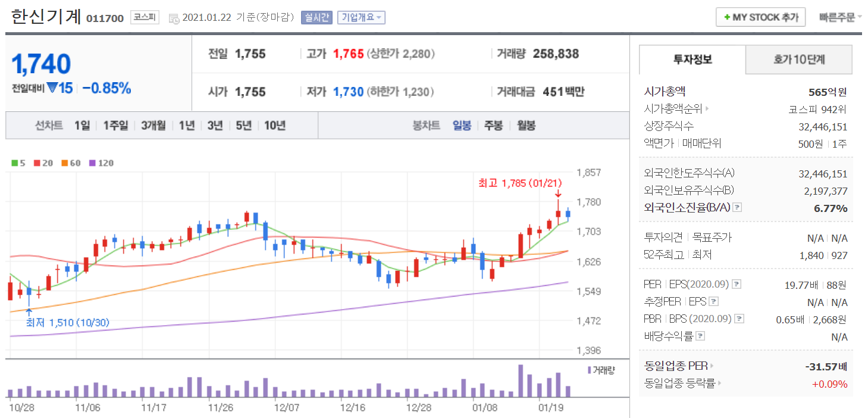Viewport: 868px width, 418px height.
Task: Click help icon beside 외국인소진율(B/A)
Action: 738,207
